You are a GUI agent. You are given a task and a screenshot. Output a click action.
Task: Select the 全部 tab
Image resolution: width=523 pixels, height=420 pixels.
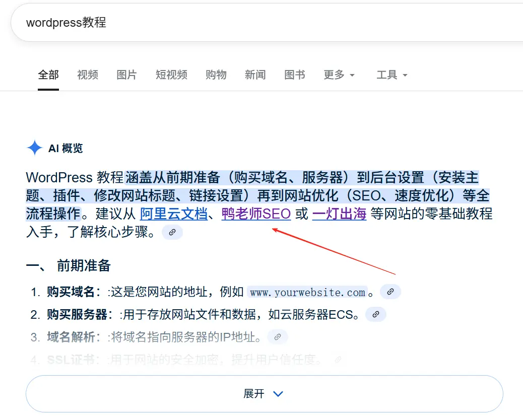[48, 75]
